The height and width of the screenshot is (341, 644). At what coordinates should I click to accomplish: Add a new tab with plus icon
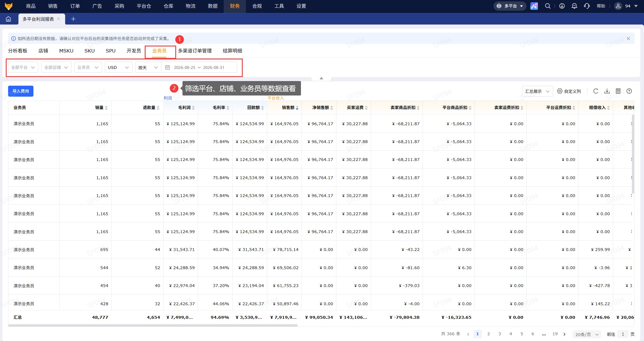pos(73,19)
